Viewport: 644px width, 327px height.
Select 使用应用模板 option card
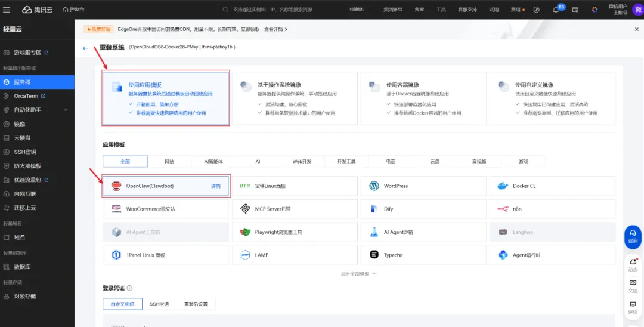click(166, 98)
